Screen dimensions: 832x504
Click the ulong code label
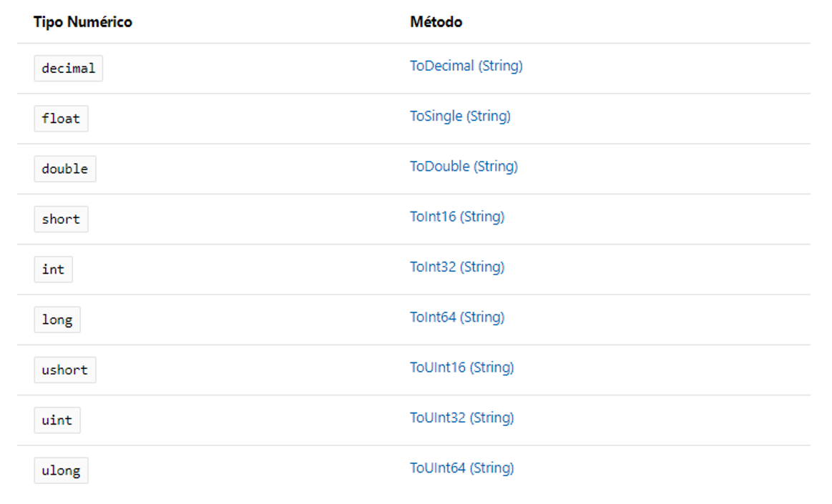click(61, 471)
